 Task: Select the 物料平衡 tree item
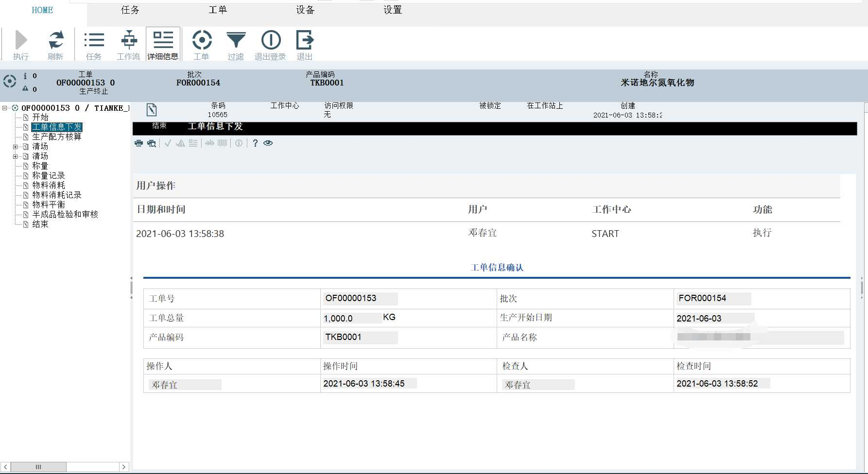[49, 205]
